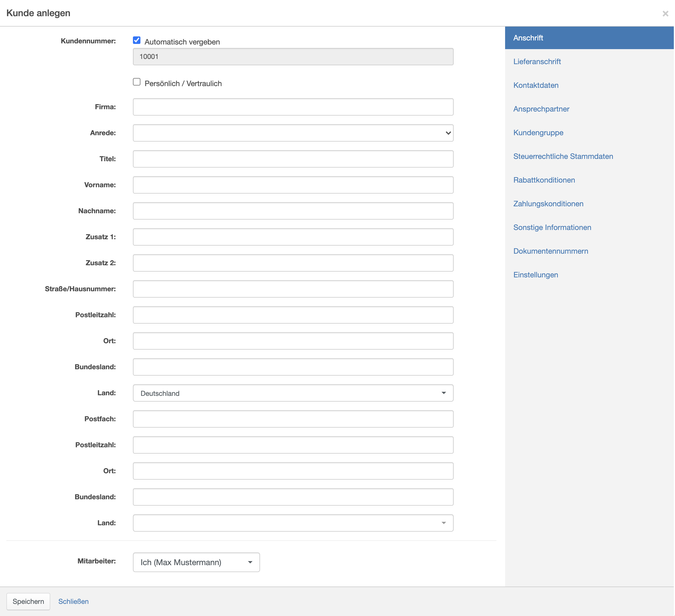Select the Rabattkonditionen tab
The width and height of the screenshot is (675, 616).
coord(544,180)
